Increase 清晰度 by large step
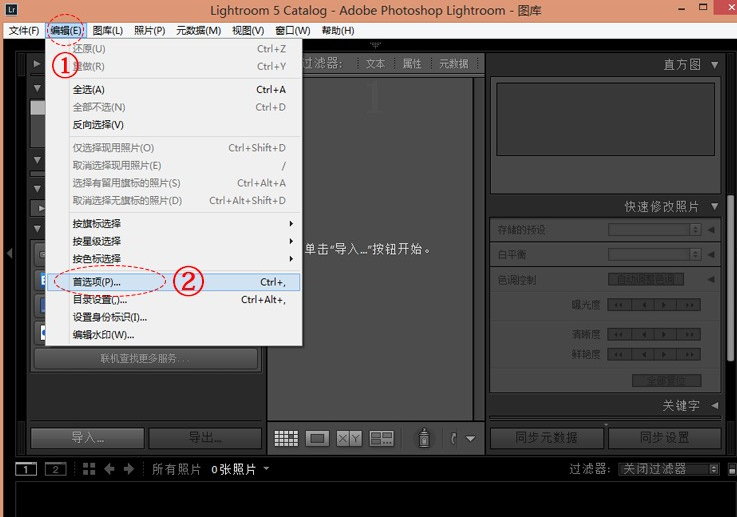The image size is (737, 517). pos(689,335)
